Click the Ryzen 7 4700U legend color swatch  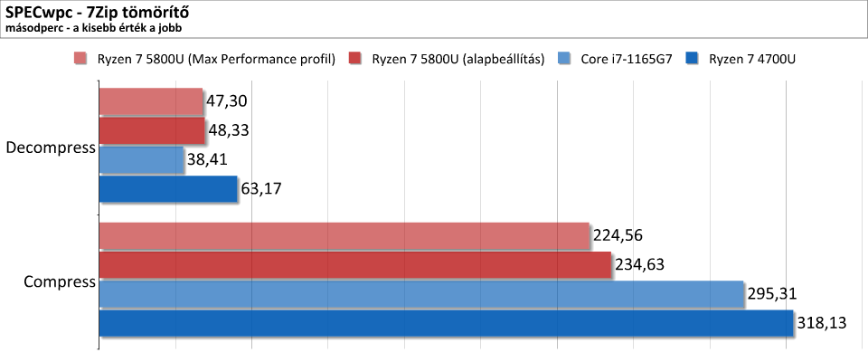click(x=692, y=59)
